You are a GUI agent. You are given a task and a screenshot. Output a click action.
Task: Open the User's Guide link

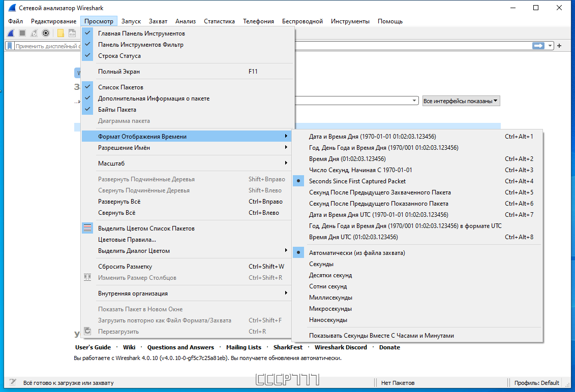click(93, 347)
